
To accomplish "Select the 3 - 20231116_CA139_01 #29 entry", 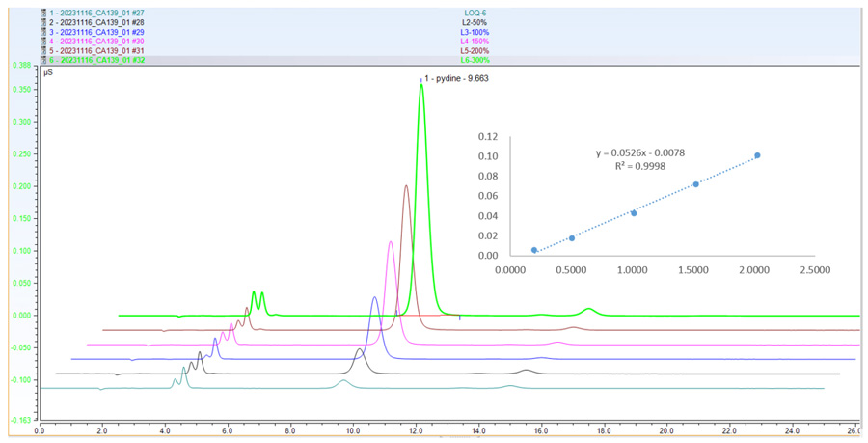I will pyautogui.click(x=97, y=32).
